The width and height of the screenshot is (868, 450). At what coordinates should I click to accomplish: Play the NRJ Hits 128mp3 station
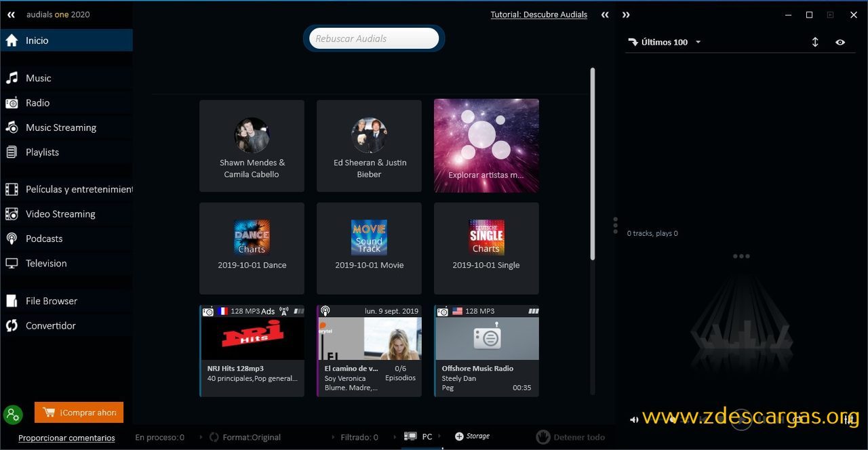tap(252, 350)
